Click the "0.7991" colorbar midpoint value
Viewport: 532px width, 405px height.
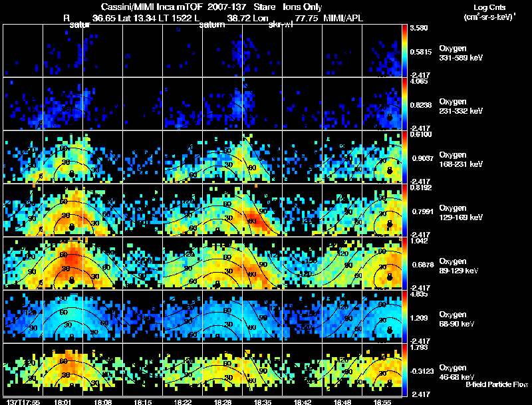(422, 211)
